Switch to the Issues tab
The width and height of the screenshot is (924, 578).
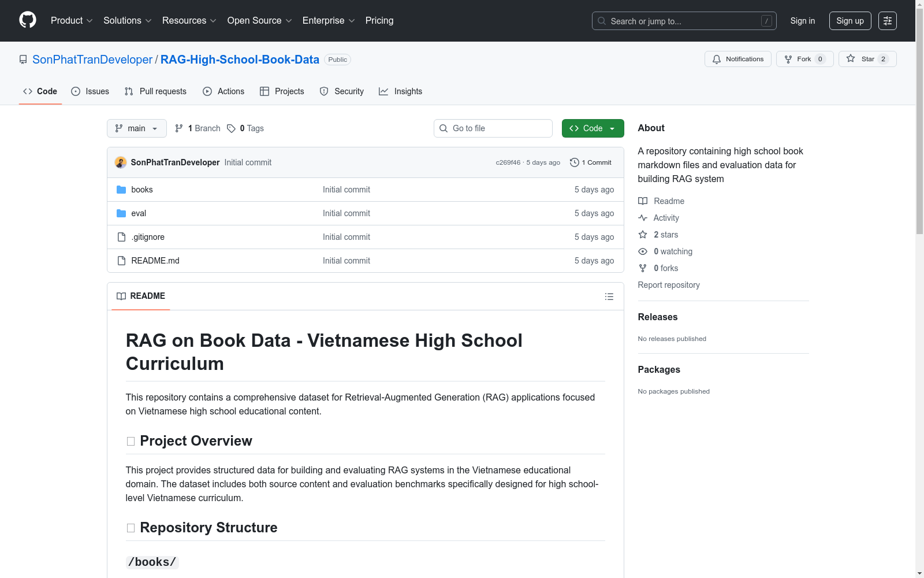(90, 91)
